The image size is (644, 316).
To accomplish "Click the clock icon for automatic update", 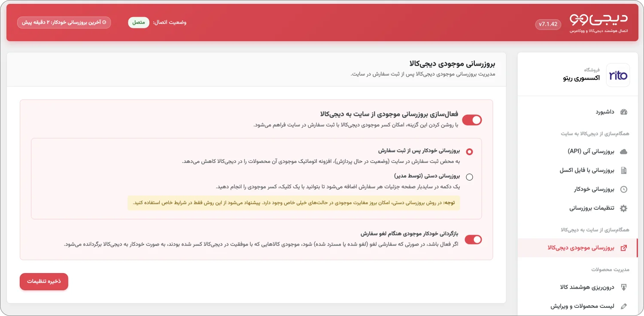I will pos(624,189).
